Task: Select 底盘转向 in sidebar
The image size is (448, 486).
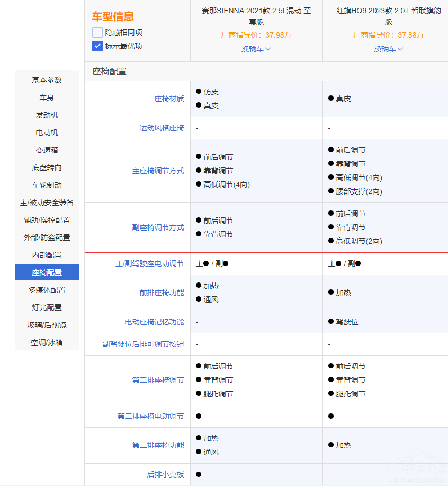Action: (47, 167)
